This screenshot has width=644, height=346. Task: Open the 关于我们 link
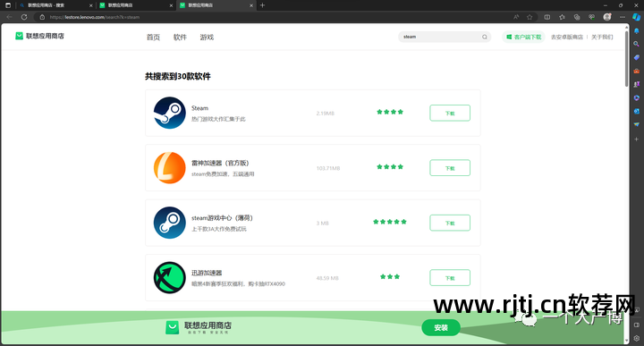pyautogui.click(x=602, y=37)
